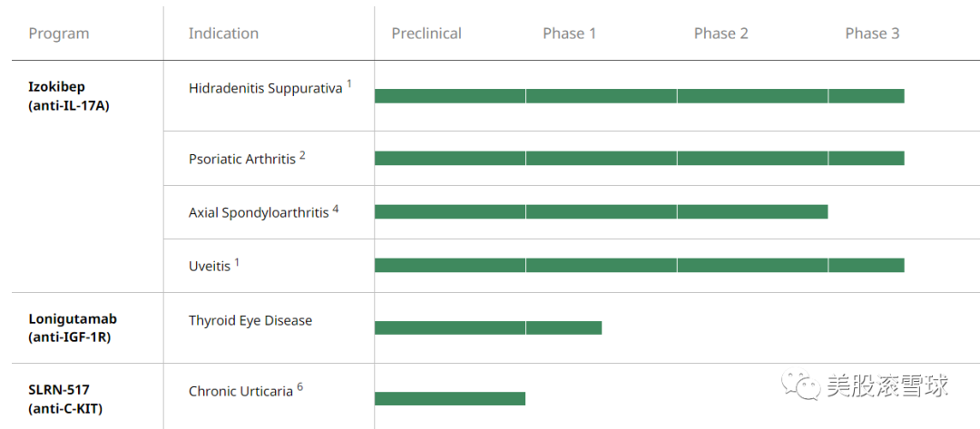The image size is (980, 429).
Task: Open the Izokibep program name
Action: pyautogui.click(x=56, y=87)
